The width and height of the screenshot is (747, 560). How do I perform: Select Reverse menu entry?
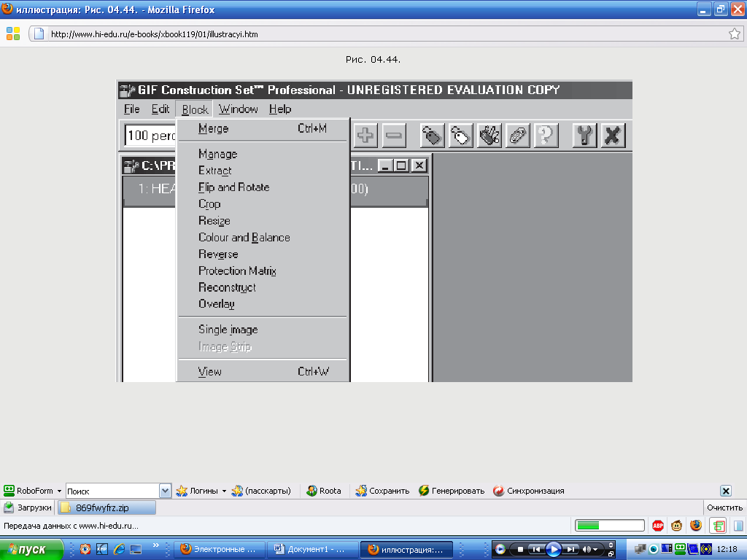pos(263,254)
